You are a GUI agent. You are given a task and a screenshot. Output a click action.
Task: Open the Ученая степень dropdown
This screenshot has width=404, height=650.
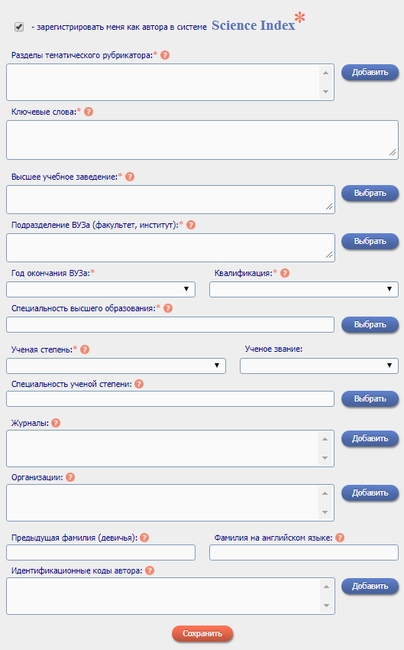[x=116, y=366]
